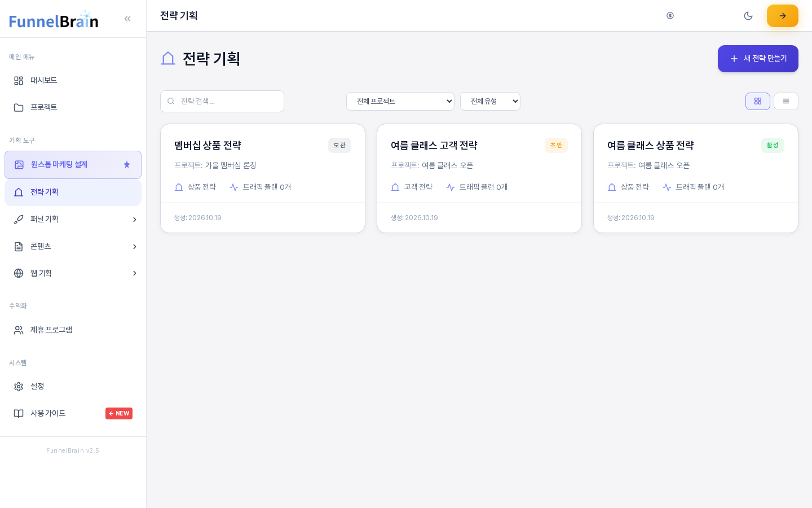This screenshot has width=812, height=508.
Task: Select 원스톱 마케팅 설계 menu item
Action: click(73, 165)
